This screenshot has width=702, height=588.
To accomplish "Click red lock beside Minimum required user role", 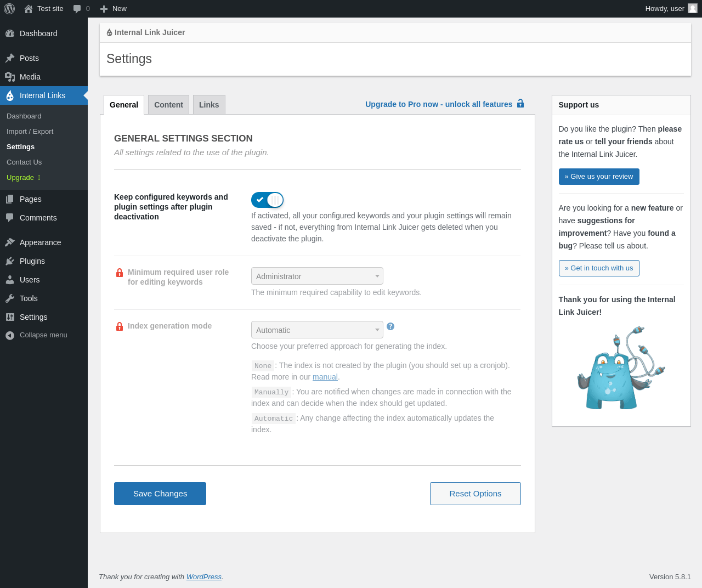I will pyautogui.click(x=120, y=273).
